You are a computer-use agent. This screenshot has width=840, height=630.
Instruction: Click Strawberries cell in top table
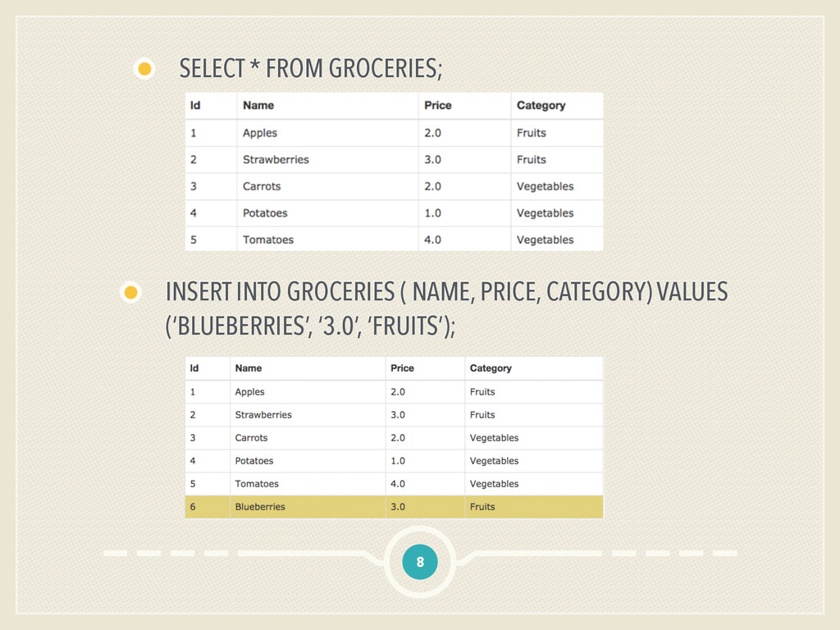276,160
